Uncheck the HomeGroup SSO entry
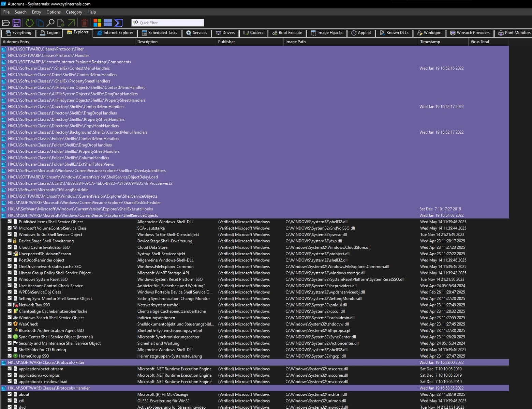 tap(10, 356)
